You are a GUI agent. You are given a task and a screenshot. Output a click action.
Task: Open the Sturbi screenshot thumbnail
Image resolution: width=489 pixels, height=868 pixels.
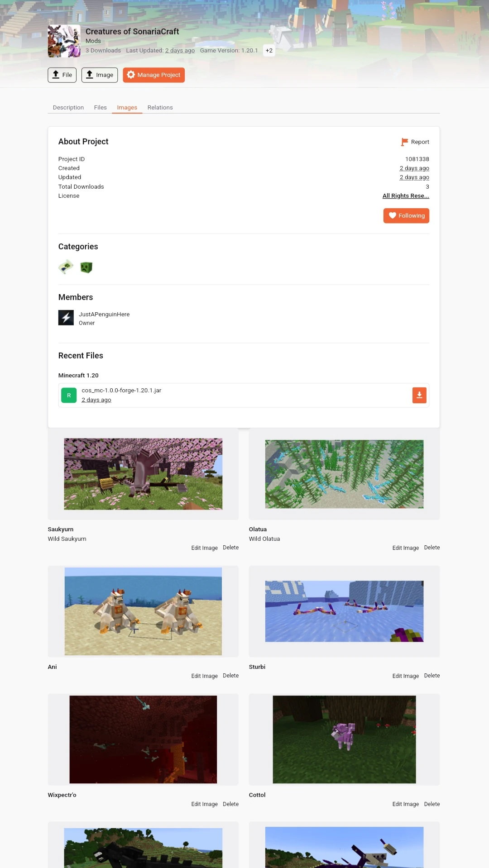344,611
